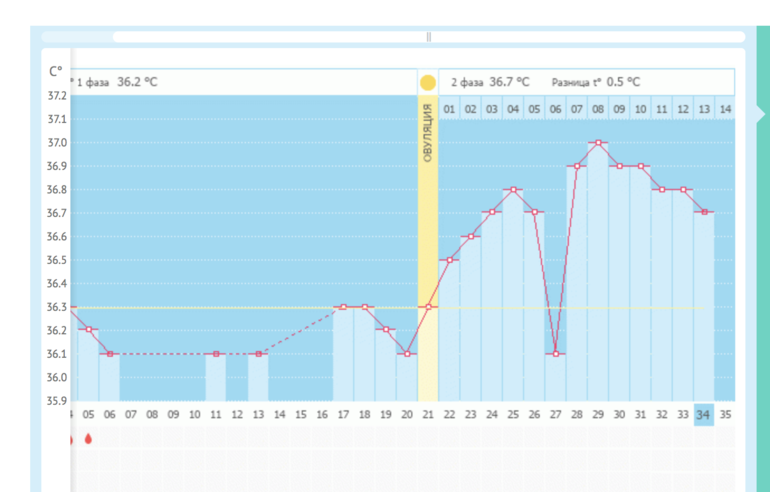Viewport: 770px width, 492px height.
Task: Click the low temperature point at cycle day 27
Action: [556, 354]
